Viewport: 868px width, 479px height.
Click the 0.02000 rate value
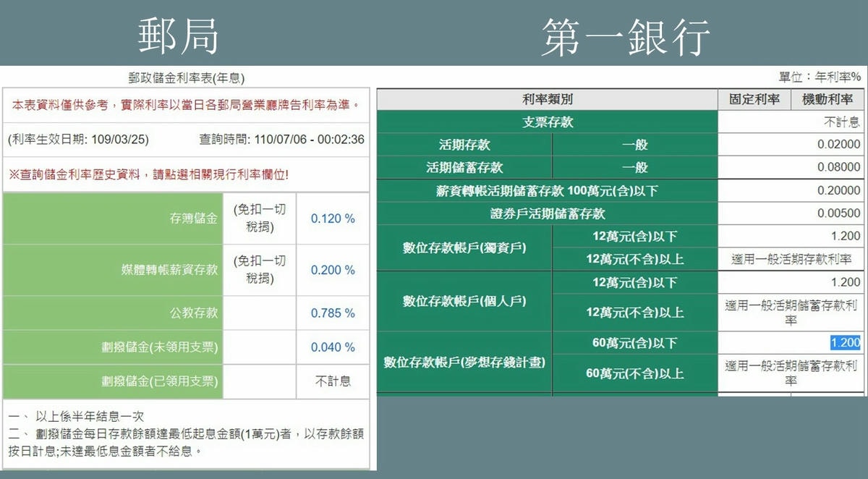(x=839, y=145)
